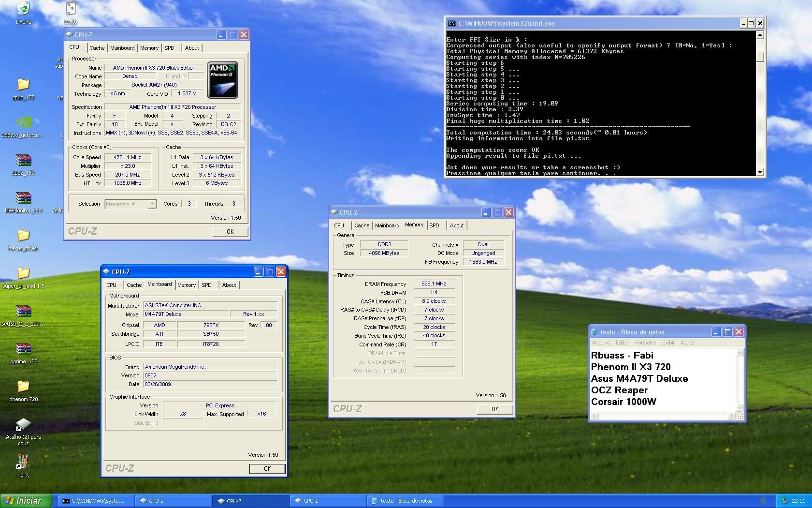The width and height of the screenshot is (812, 508).
Task: Click NB Frequency 1863.2 MHz value
Action: pyautogui.click(x=483, y=262)
